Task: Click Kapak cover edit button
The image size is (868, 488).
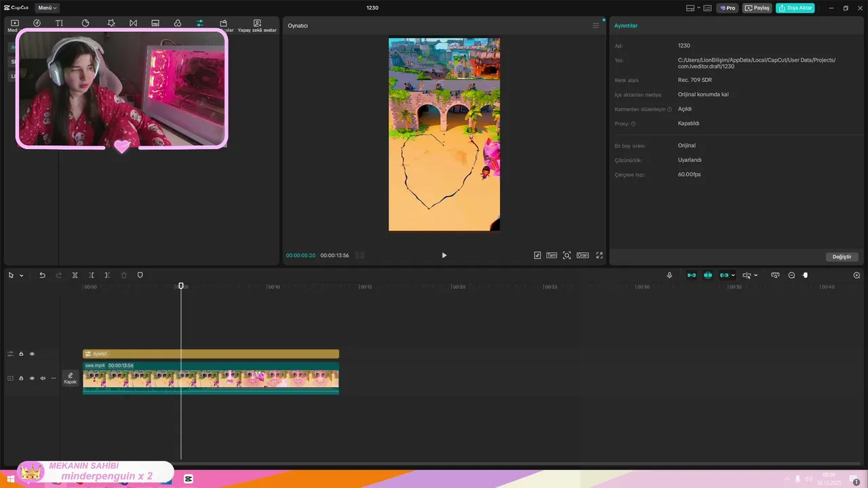Action: (x=71, y=378)
